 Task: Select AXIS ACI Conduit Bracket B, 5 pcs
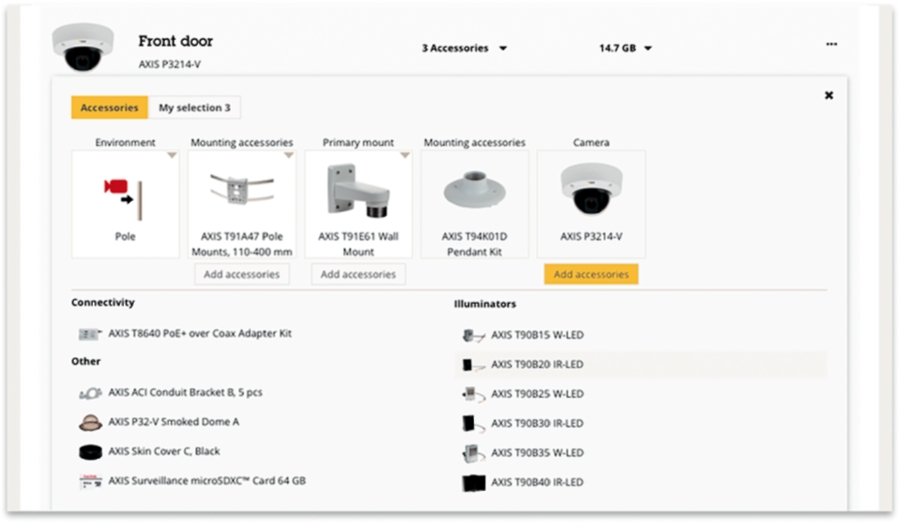tap(185, 392)
